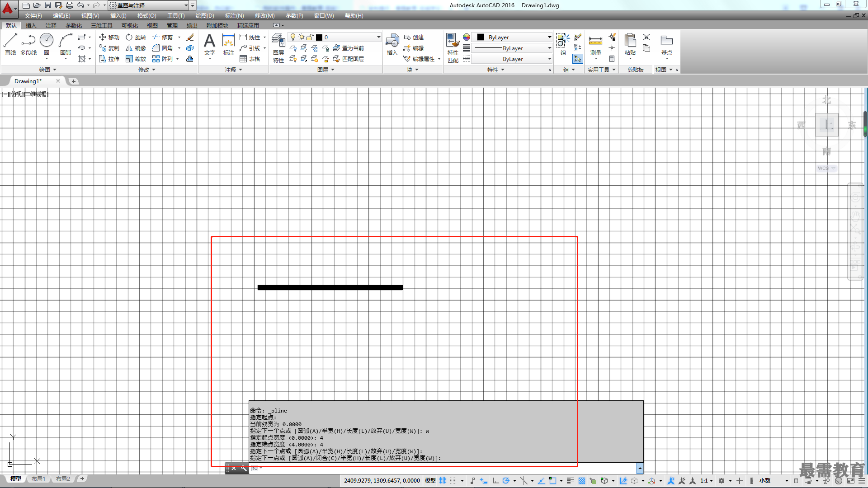
Task: Toggle transparency display in status bar
Action: click(x=582, y=481)
